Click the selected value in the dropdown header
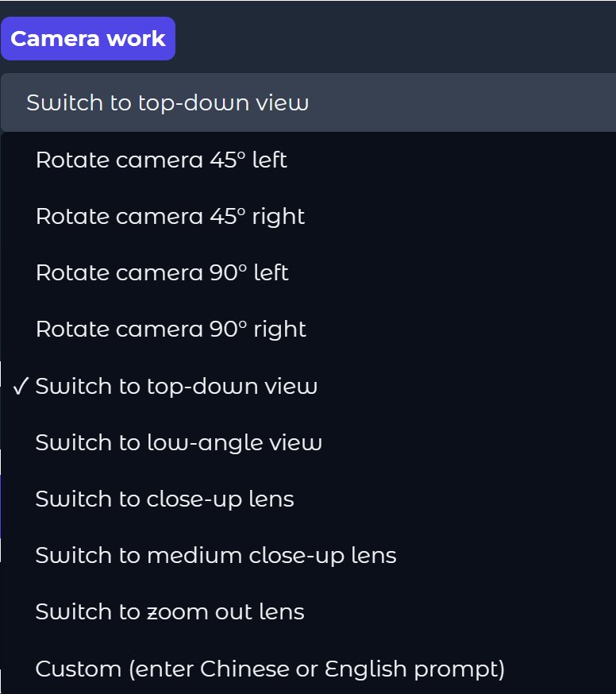Viewport: 616px width, 694px height. pyautogui.click(x=167, y=102)
